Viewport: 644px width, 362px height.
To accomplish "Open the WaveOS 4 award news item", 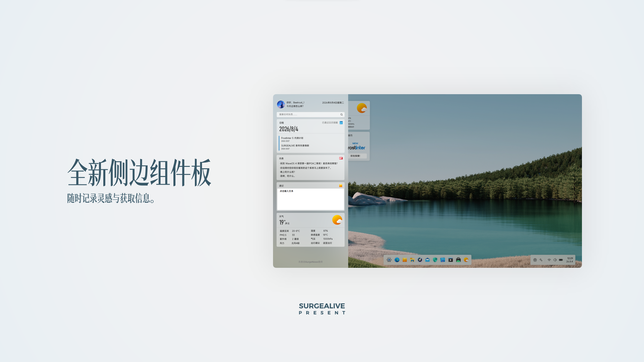I will tap(309, 164).
